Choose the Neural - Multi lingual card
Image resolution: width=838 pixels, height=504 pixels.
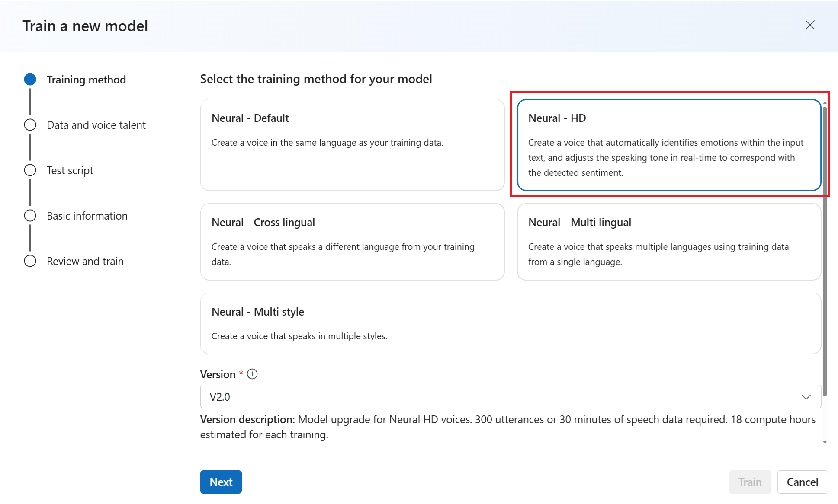click(x=669, y=242)
